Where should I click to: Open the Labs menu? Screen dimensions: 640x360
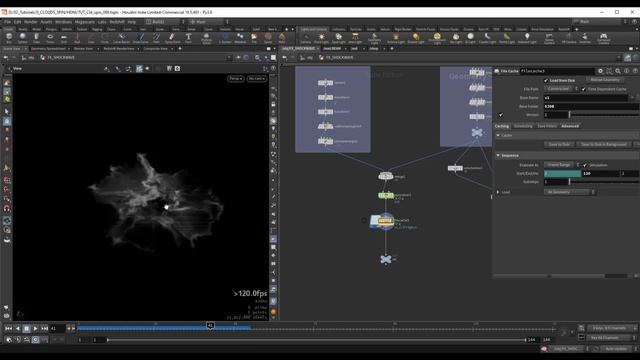click(x=102, y=22)
